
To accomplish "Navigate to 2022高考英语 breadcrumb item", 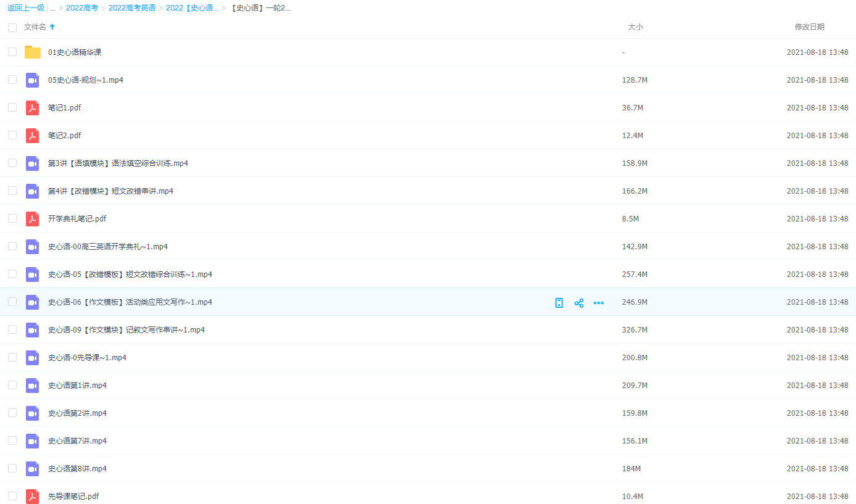I will tap(131, 8).
